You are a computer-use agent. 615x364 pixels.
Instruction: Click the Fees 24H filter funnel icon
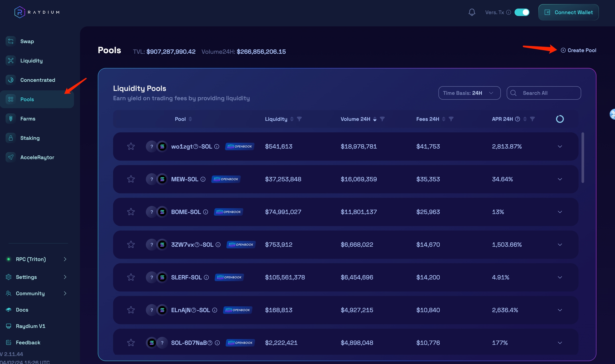[x=451, y=119]
